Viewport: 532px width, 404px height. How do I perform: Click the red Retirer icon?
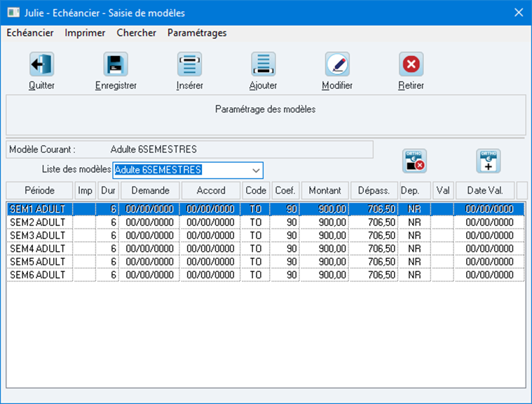[x=411, y=64]
